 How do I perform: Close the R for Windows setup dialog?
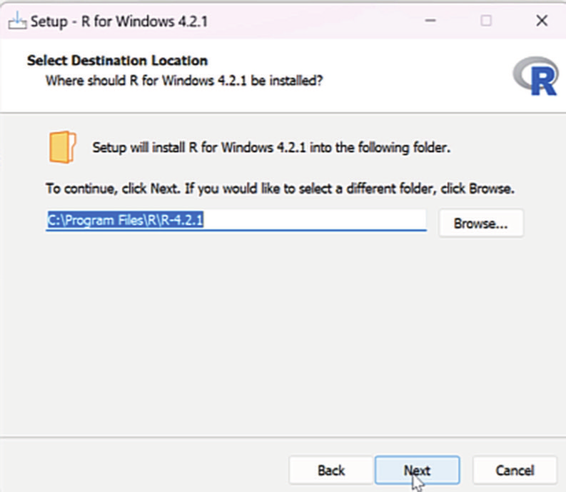tap(541, 21)
